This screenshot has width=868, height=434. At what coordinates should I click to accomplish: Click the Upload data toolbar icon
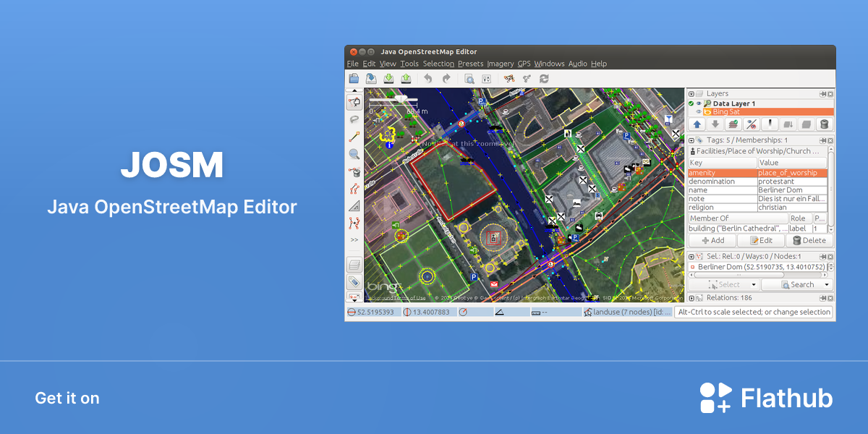(406, 79)
